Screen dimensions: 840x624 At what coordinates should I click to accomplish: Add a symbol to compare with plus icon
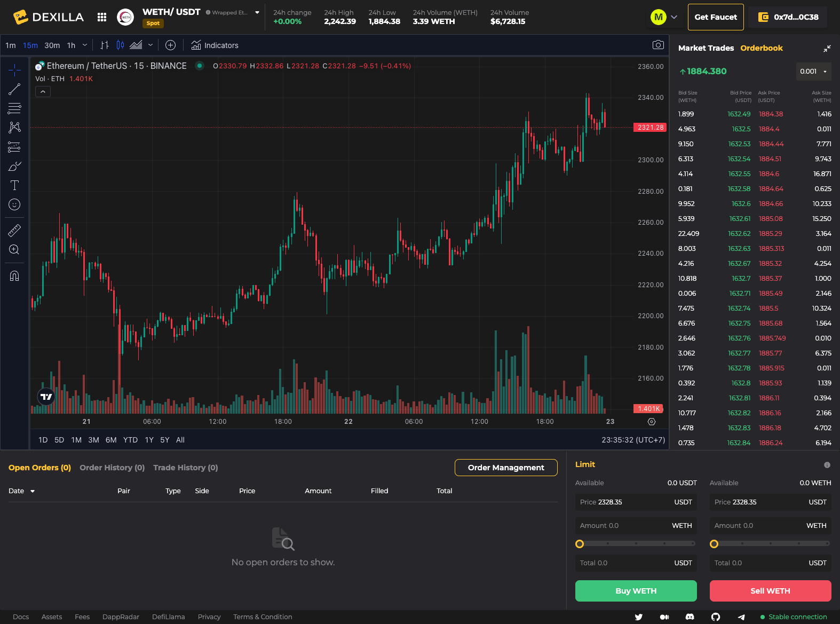[170, 45]
